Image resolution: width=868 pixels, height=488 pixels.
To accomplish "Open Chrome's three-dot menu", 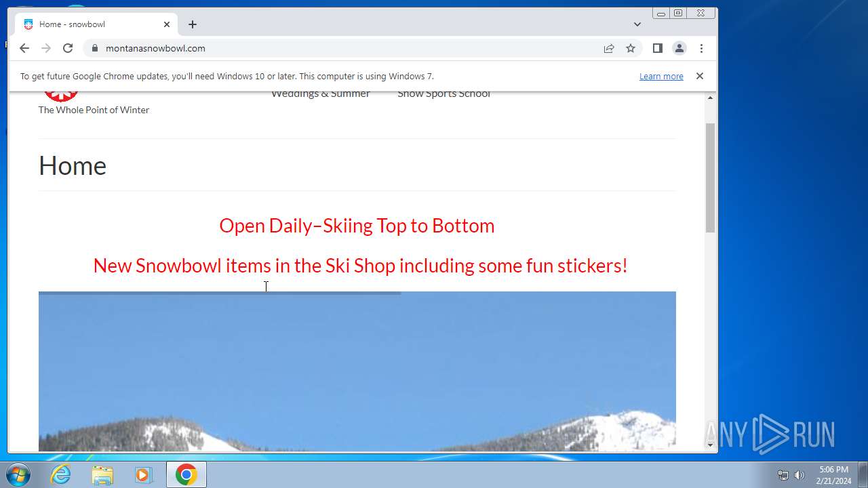I will coord(701,48).
